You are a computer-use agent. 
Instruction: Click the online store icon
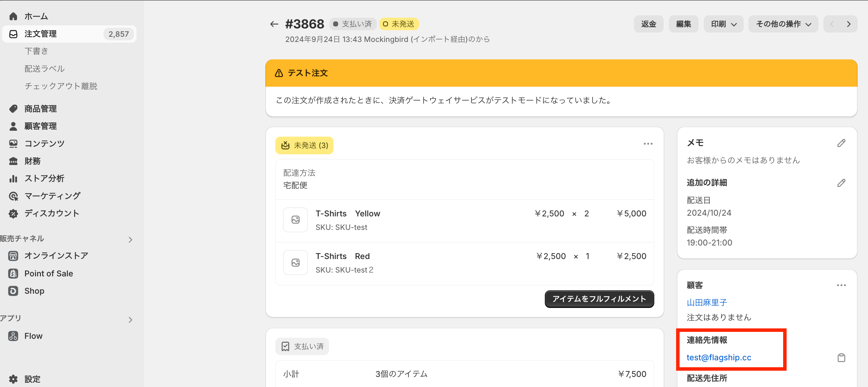(13, 256)
